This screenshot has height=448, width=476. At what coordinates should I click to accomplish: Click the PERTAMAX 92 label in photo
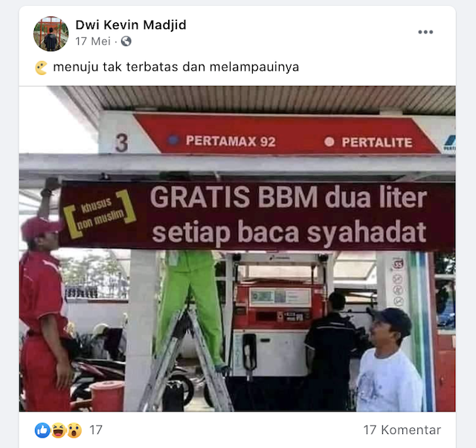[x=231, y=141]
